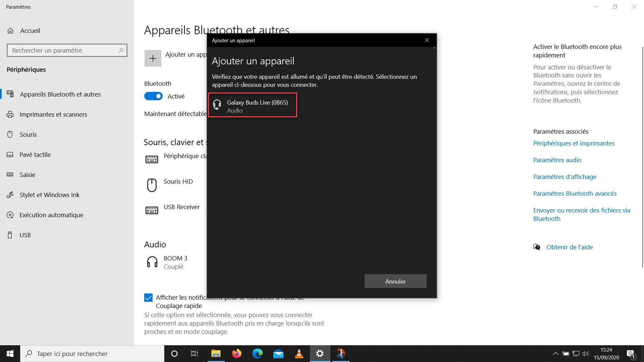Viewport: 644px width, 362px height.
Task: Open Firefox from the taskbar
Action: 237,354
